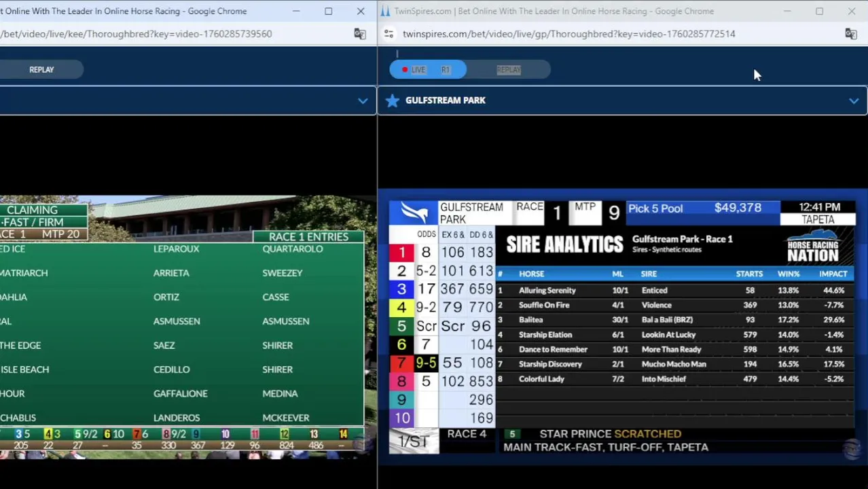The image size is (868, 489).
Task: Click 'RACE 1 ENTRIES' banner in left video
Action: (x=308, y=237)
